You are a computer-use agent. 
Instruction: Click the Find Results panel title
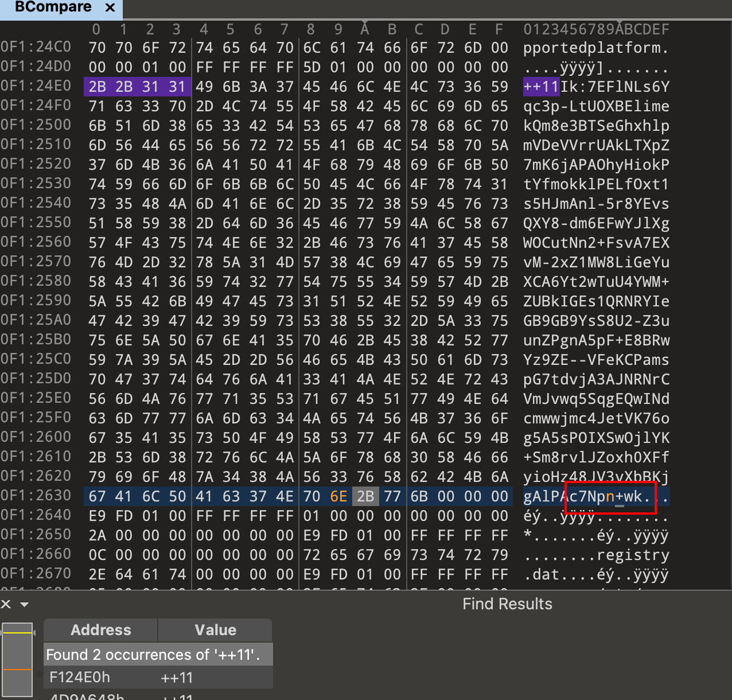point(507,604)
